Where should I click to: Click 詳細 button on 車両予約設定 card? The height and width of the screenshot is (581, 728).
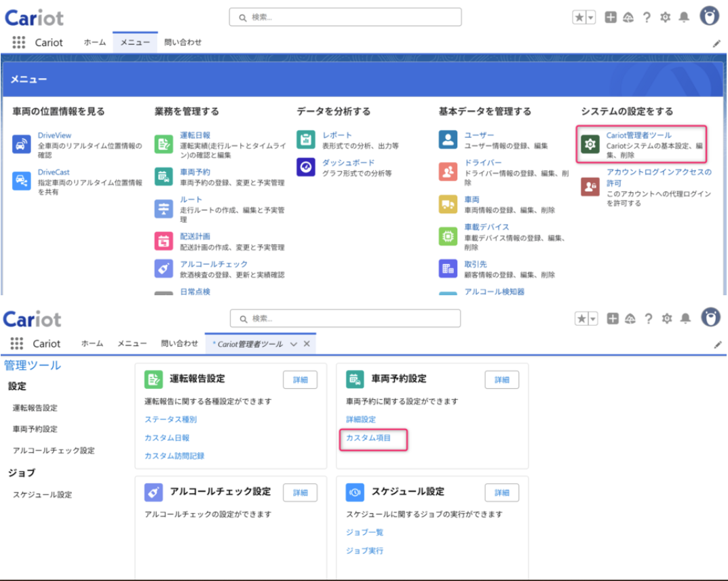[x=502, y=380]
